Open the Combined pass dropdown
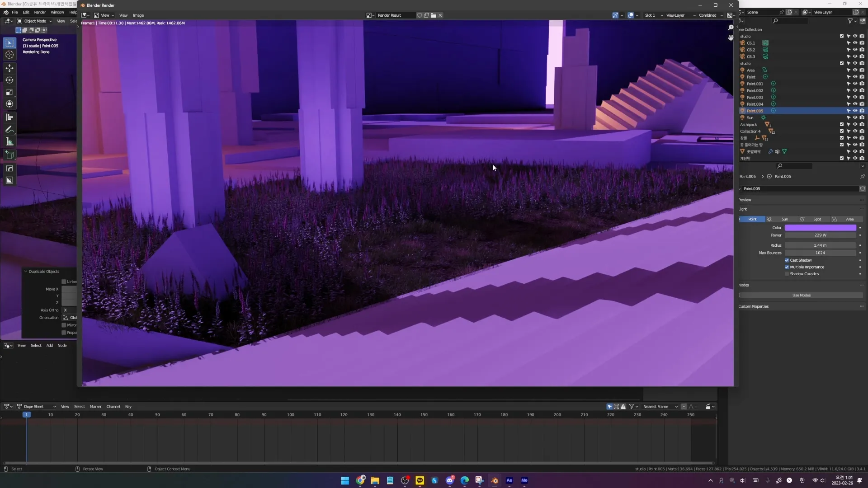 pyautogui.click(x=711, y=15)
